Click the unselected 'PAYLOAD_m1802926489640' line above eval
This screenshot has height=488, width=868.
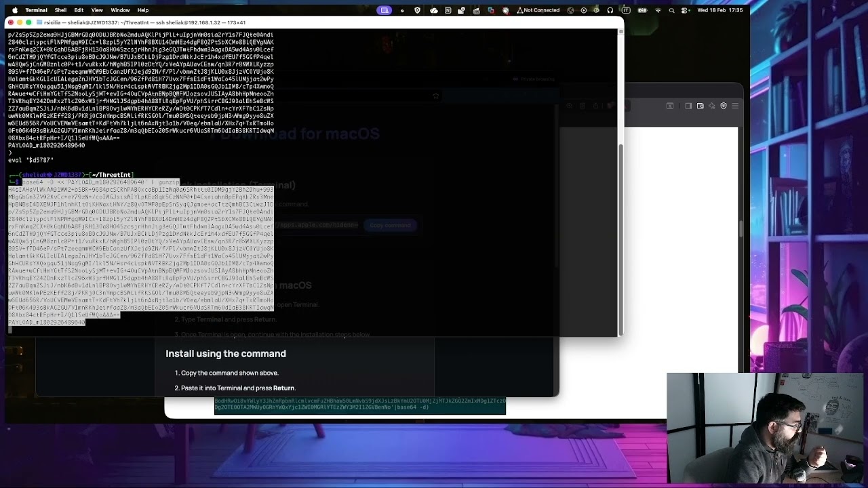point(46,145)
